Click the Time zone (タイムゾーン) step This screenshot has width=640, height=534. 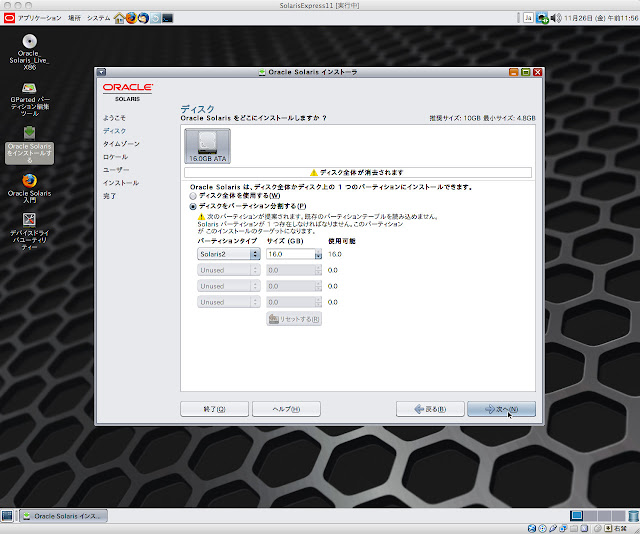[x=121, y=144]
